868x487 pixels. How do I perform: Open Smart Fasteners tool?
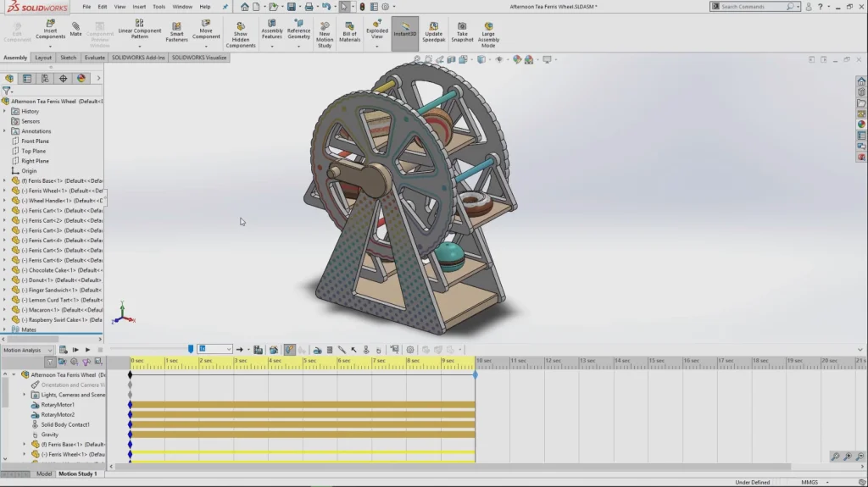coord(176,30)
